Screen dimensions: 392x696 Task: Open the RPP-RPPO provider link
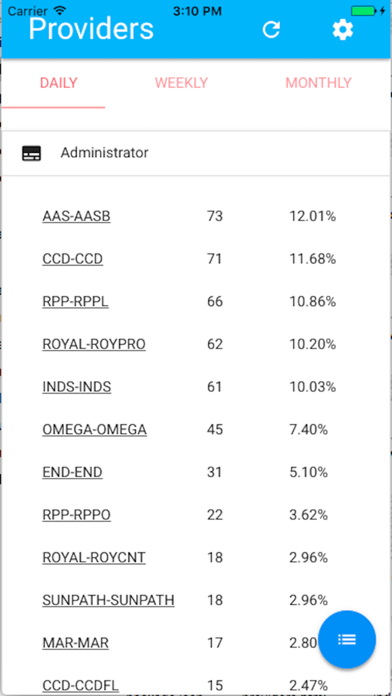click(x=76, y=515)
